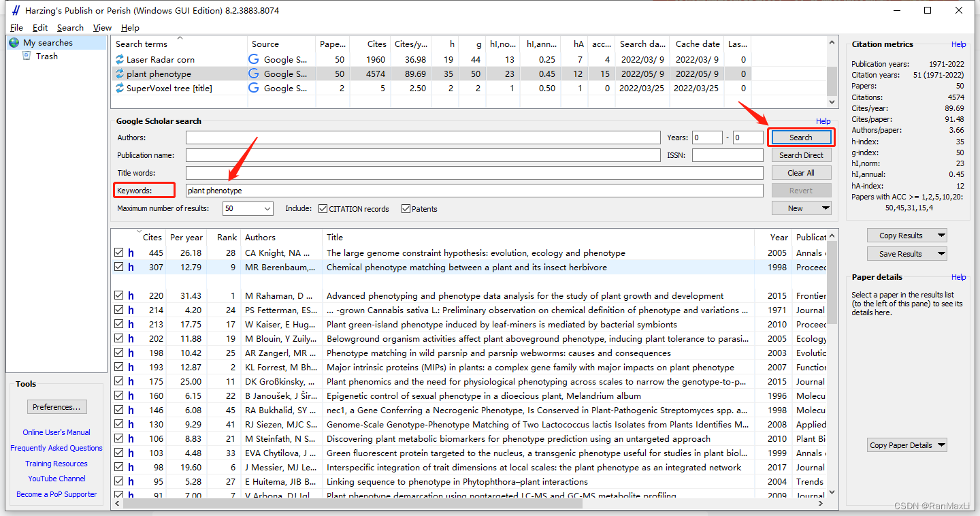Screen dimensions: 980x516
Task: Click Google Scholar icon in plant phenotype row
Action: 254,74
